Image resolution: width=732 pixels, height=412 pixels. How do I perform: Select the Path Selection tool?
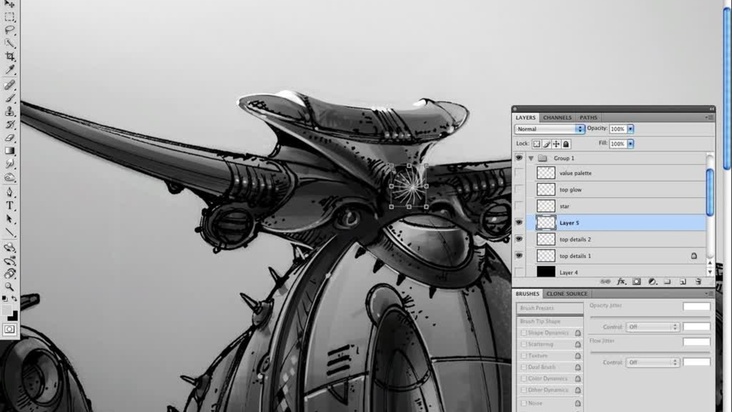9,219
